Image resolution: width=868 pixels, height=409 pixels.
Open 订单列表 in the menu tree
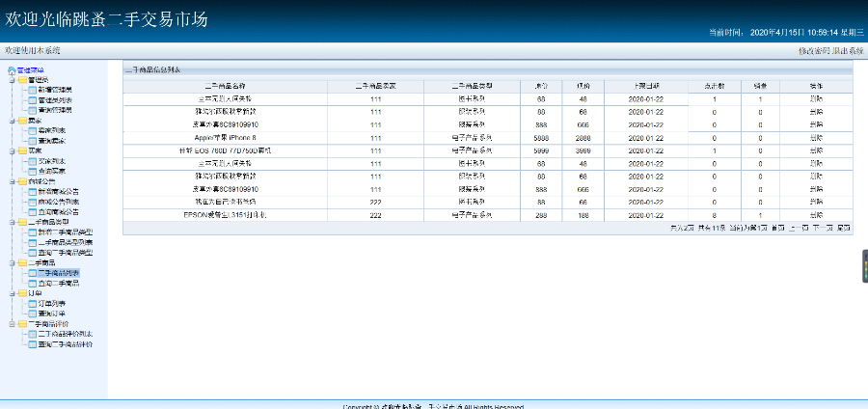click(x=51, y=303)
